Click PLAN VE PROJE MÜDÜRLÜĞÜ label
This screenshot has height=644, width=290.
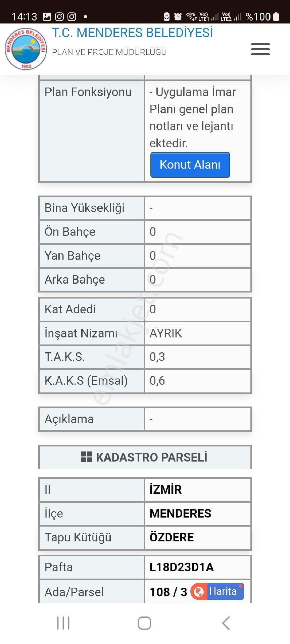(x=109, y=52)
